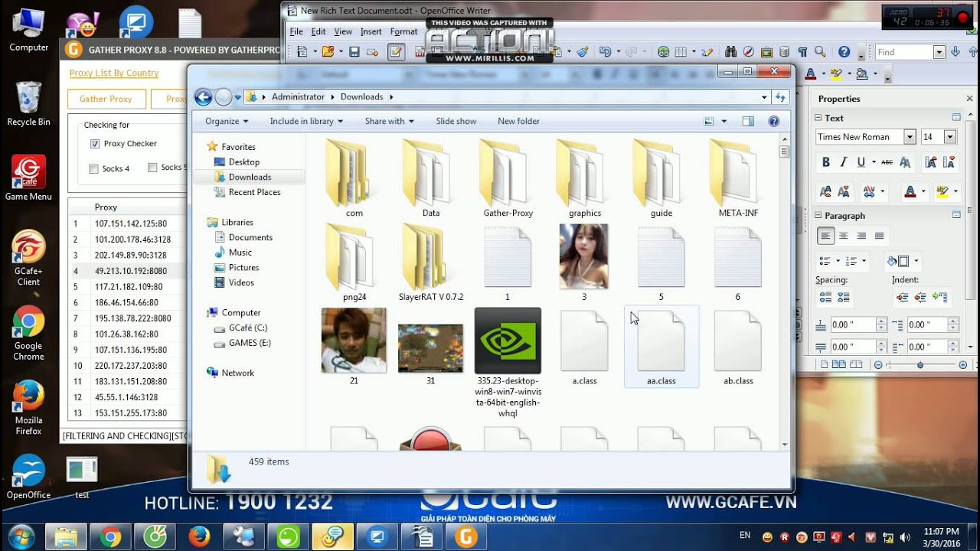
Task: Open the Windows Start menu
Action: tap(21, 536)
